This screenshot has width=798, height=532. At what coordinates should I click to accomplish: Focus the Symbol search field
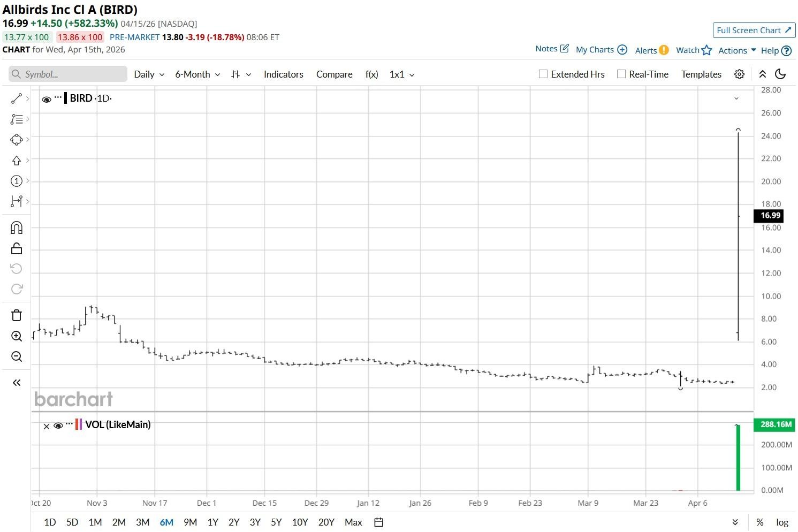tap(68, 74)
